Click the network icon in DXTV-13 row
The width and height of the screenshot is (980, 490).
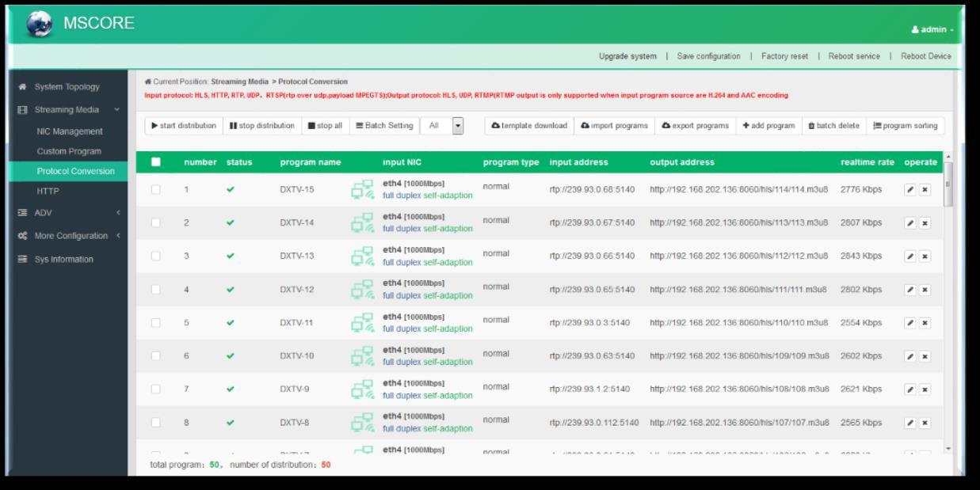pyautogui.click(x=363, y=257)
